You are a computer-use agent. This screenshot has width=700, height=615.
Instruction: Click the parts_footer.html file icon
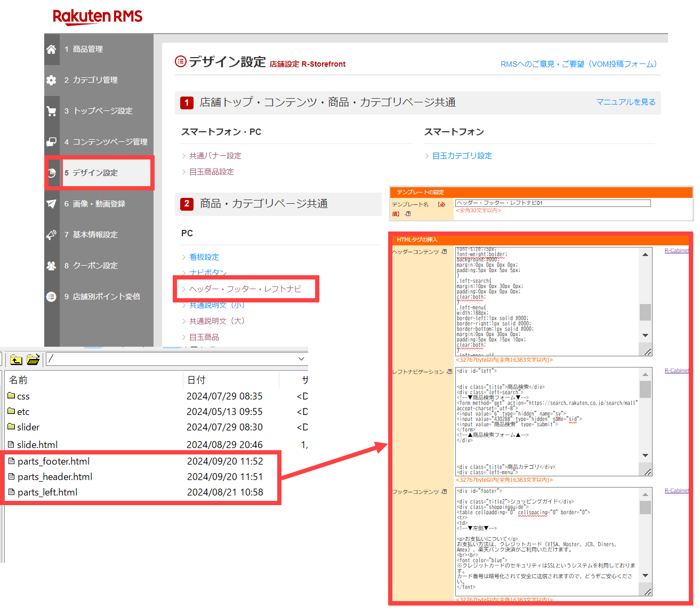(x=12, y=461)
